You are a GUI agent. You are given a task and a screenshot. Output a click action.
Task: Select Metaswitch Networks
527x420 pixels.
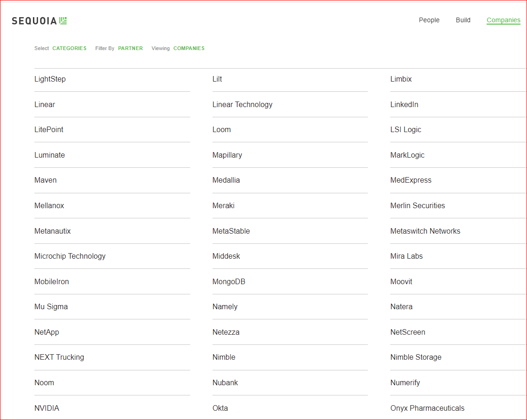tap(425, 231)
